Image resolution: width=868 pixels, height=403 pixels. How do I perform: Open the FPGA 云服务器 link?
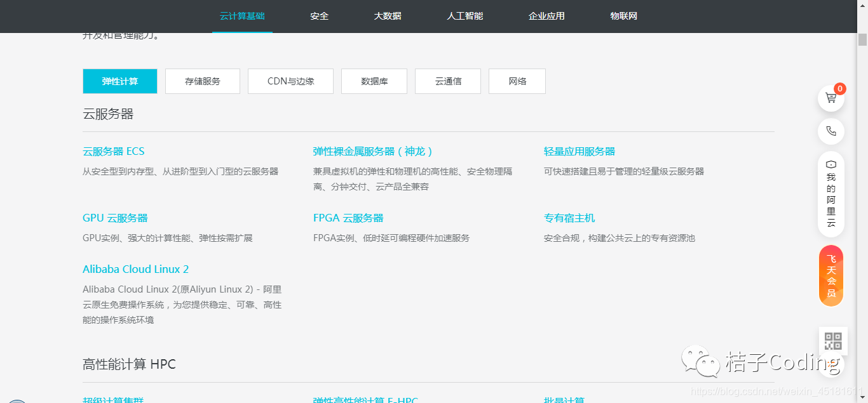tap(348, 218)
